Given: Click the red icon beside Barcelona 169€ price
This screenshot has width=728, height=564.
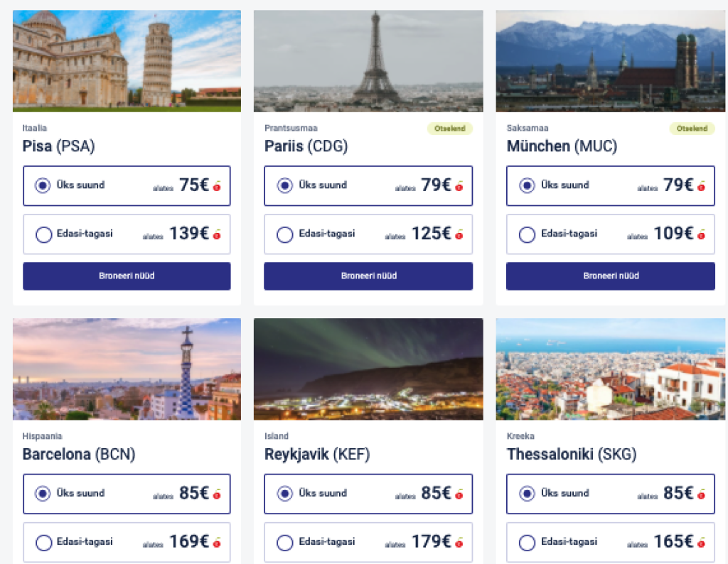Looking at the screenshot, I should point(217,543).
